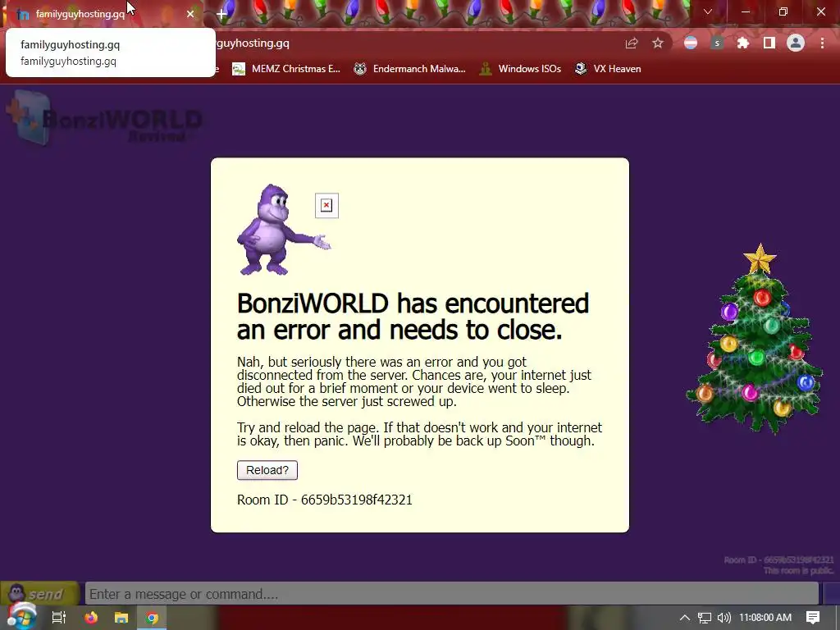Open Task View on the taskbar
Viewport: 840px width, 630px height.
(59, 618)
